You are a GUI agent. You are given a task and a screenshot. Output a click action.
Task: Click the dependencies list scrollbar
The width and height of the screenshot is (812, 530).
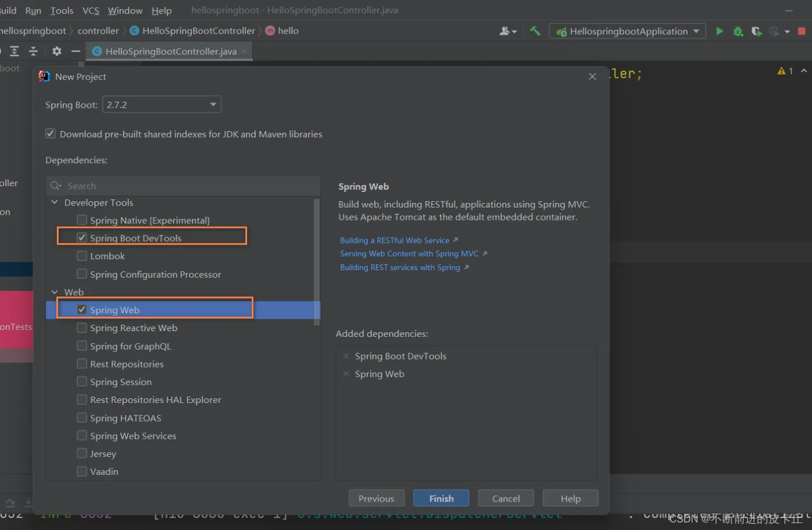tap(317, 262)
